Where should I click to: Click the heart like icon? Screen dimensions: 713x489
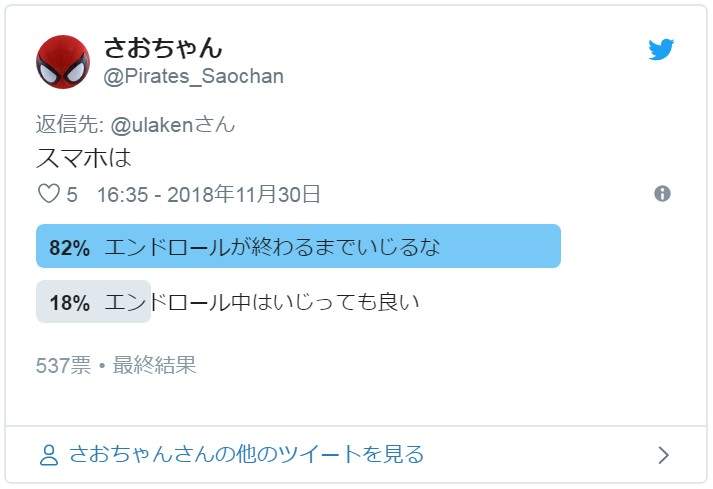click(48, 194)
